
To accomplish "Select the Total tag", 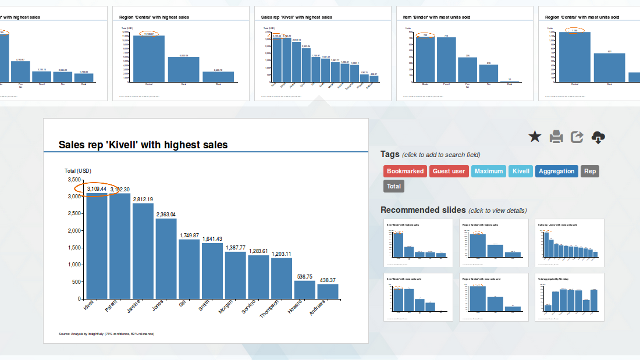I will click(x=393, y=186).
